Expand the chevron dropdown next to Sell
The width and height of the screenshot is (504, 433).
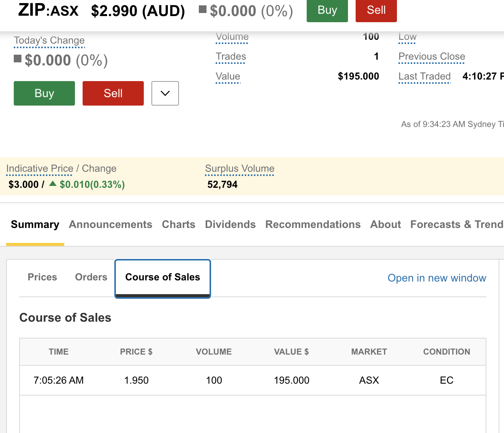point(165,93)
